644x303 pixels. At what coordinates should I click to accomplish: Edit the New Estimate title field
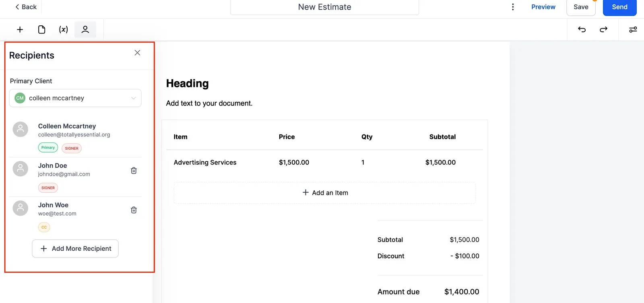[324, 7]
